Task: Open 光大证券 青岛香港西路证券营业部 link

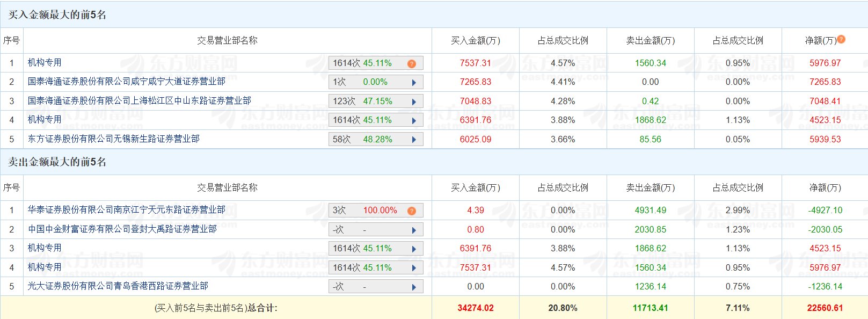Action: [x=118, y=286]
